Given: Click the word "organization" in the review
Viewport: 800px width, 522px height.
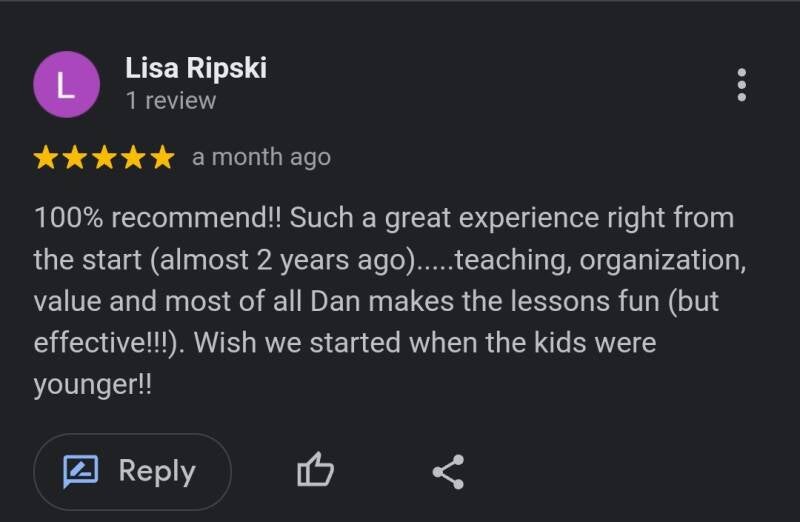Looking at the screenshot, I should [x=659, y=260].
